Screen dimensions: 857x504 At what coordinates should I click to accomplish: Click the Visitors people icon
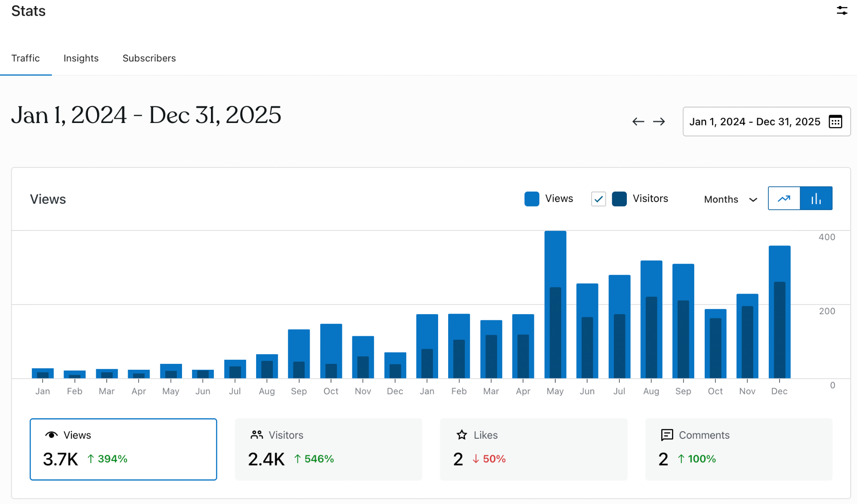[x=257, y=435]
